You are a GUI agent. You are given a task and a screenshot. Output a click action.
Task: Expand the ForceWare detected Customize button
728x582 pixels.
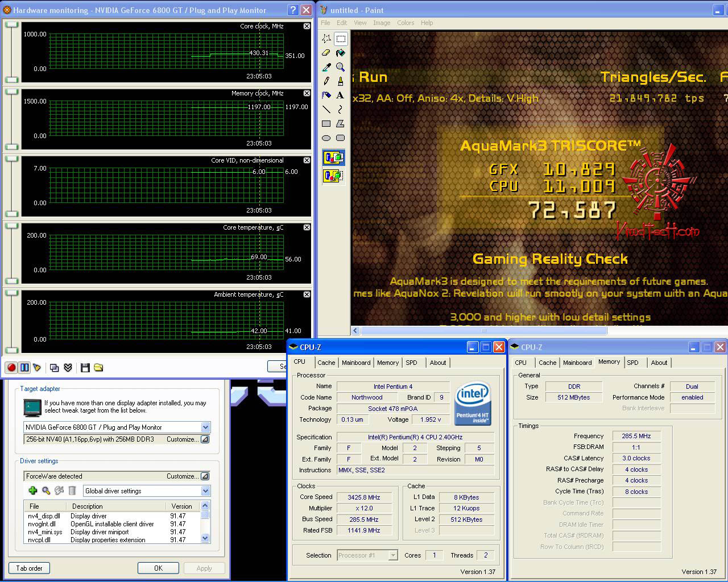[205, 476]
